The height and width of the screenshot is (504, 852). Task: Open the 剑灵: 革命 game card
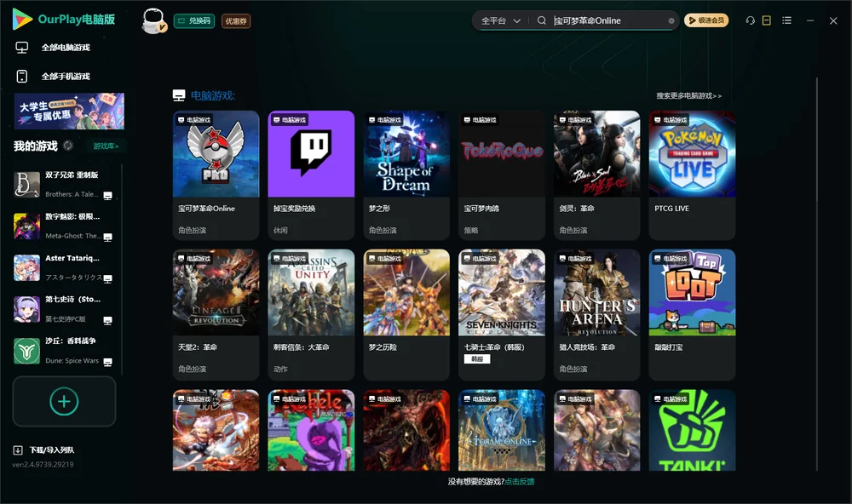[x=596, y=175]
